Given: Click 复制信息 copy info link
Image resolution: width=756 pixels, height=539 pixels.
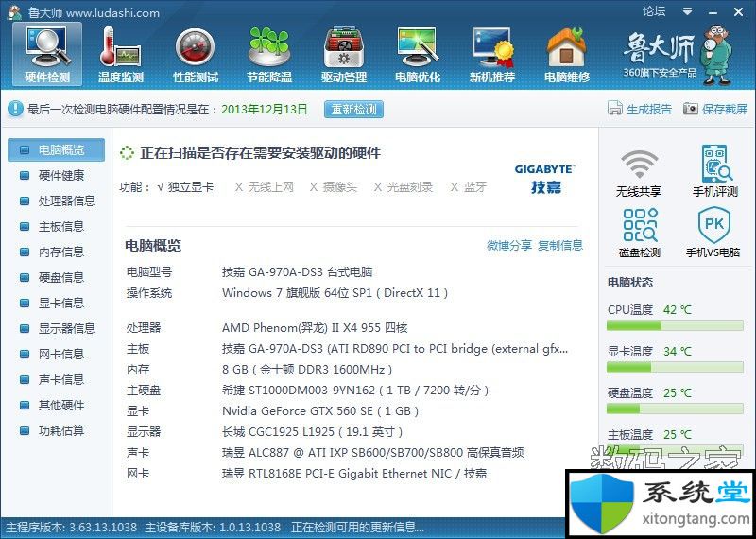Looking at the screenshot, I should [x=560, y=245].
